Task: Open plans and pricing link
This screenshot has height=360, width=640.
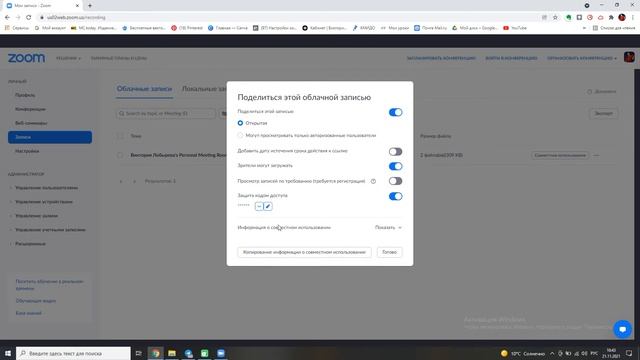Action: (x=119, y=58)
